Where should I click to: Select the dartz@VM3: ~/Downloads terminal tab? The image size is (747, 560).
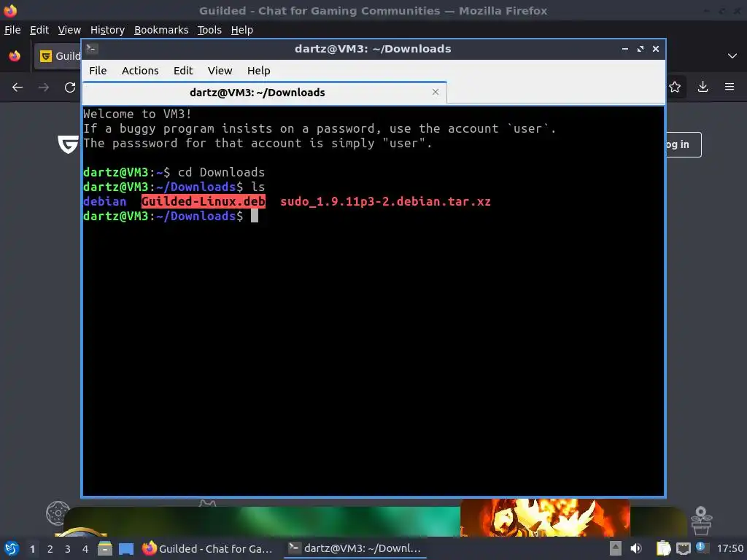point(264,93)
